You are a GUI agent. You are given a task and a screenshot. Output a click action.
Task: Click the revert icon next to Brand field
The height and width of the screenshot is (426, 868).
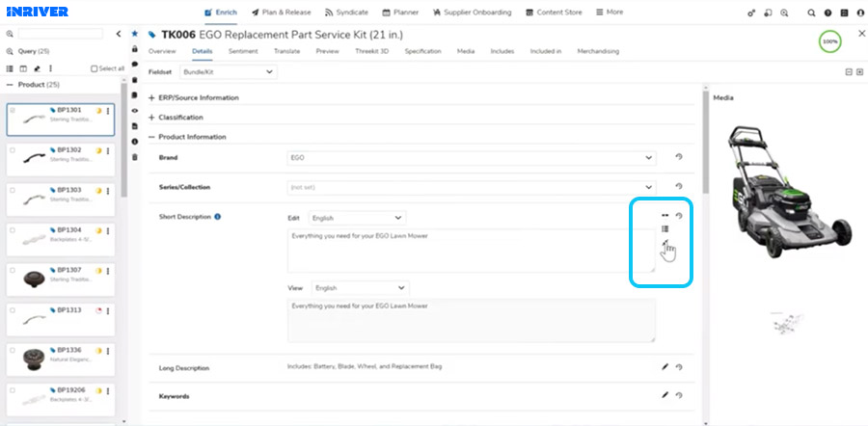pos(679,157)
